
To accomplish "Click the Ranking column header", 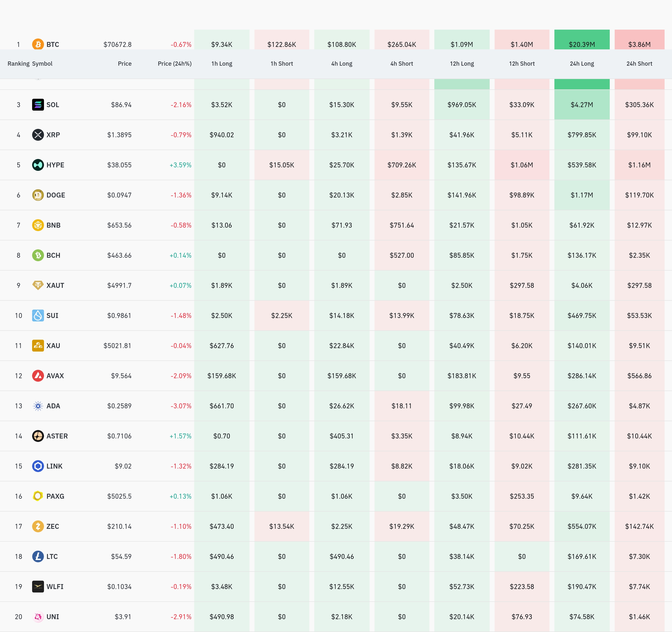I will point(18,63).
